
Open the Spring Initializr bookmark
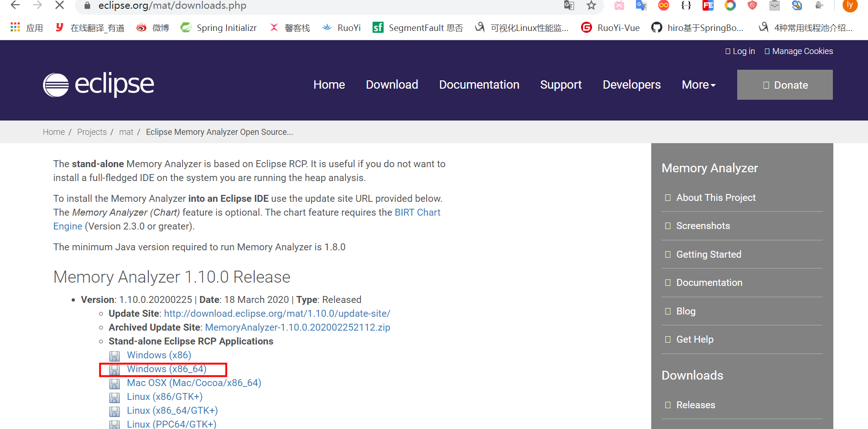pyautogui.click(x=219, y=28)
